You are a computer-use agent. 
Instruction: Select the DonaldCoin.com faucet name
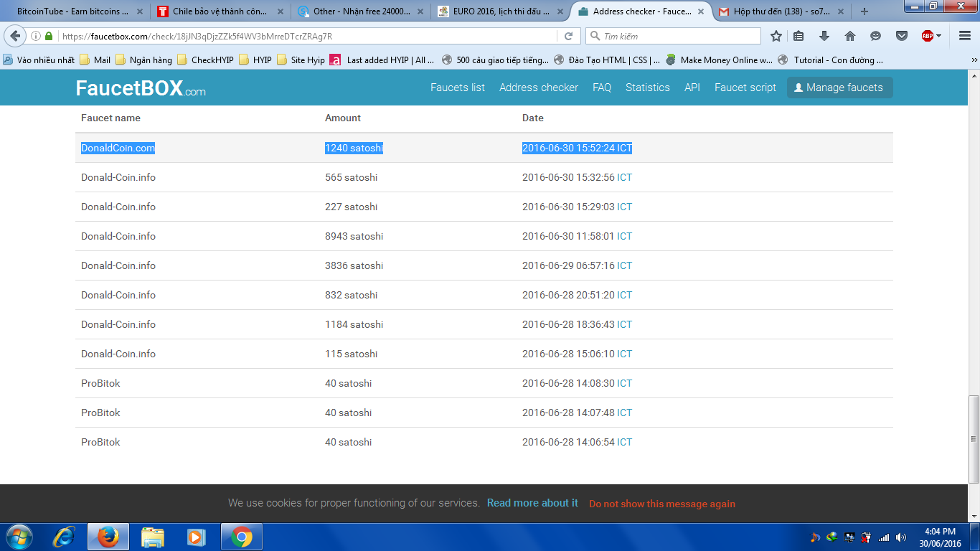(118, 148)
